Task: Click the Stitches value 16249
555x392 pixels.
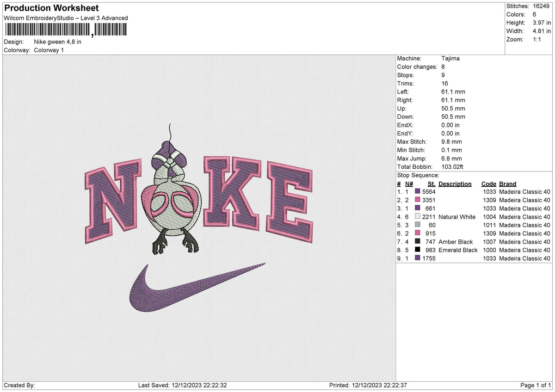Action: pyautogui.click(x=541, y=6)
